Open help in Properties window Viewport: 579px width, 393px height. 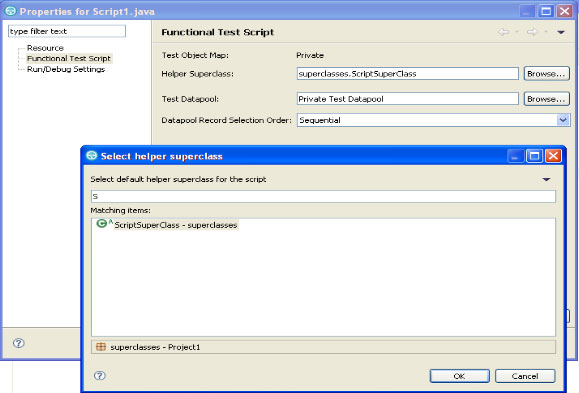coord(18,343)
